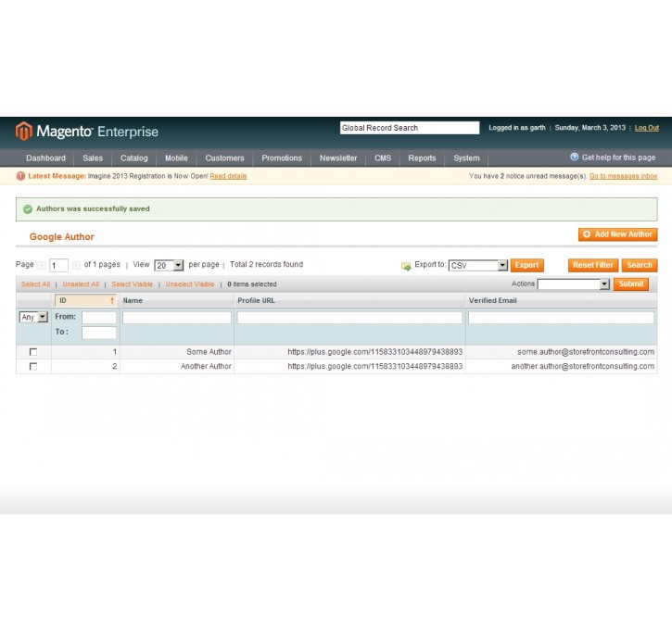Screen dimensions: 672x630
Task: Open the Any selection filter dropdown
Action: 33,318
